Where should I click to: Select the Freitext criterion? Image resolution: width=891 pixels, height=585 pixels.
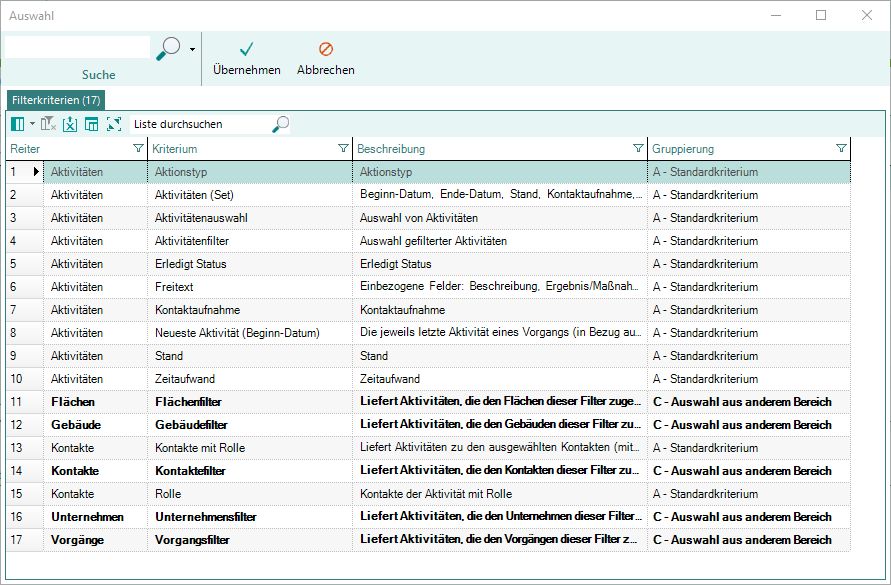[x=250, y=287]
